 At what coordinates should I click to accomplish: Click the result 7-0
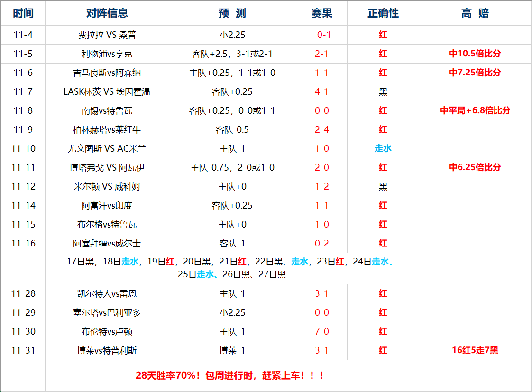(x=321, y=332)
